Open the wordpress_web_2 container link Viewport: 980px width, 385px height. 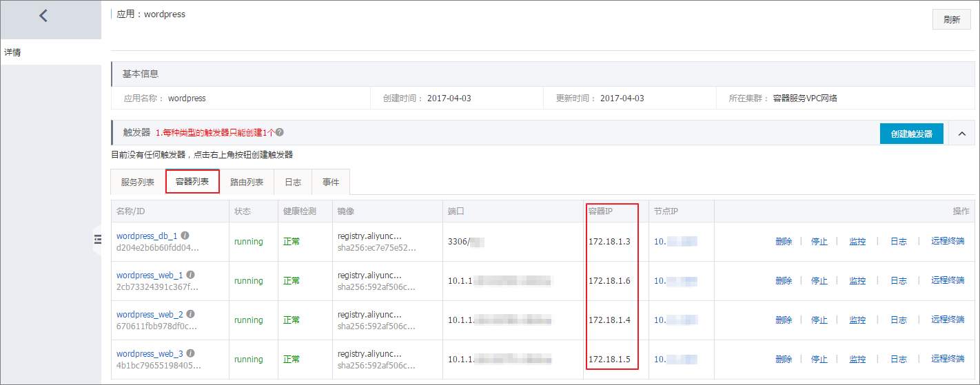(150, 314)
